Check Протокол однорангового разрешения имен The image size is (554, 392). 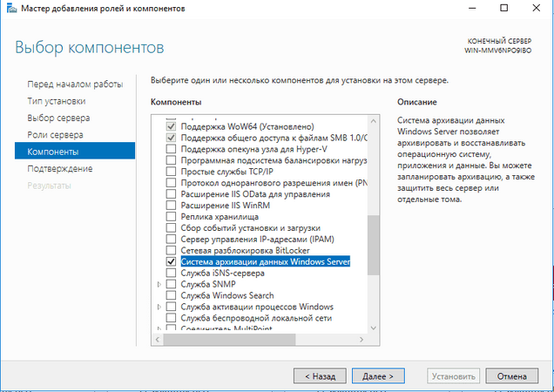(x=171, y=183)
